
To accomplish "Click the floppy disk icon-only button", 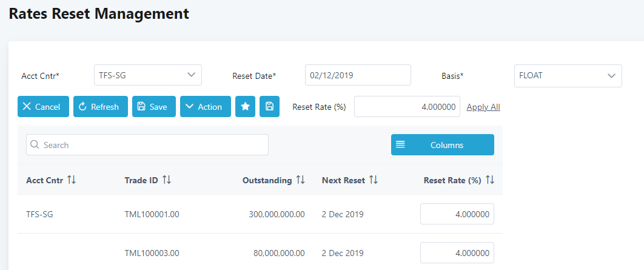I will pyautogui.click(x=269, y=107).
